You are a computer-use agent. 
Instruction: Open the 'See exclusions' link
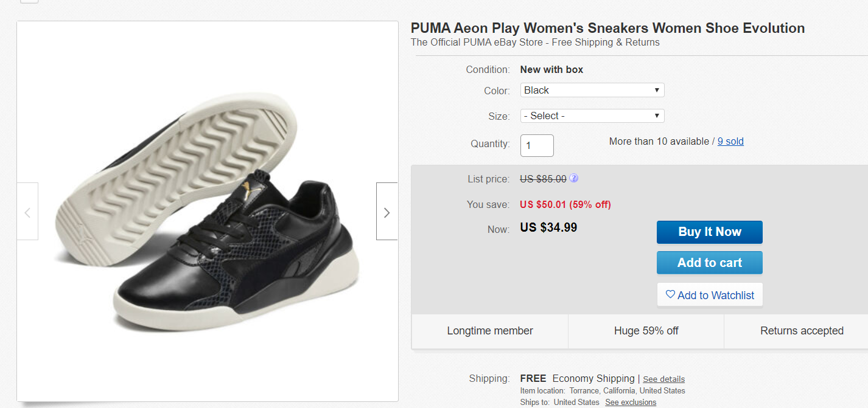click(x=631, y=403)
